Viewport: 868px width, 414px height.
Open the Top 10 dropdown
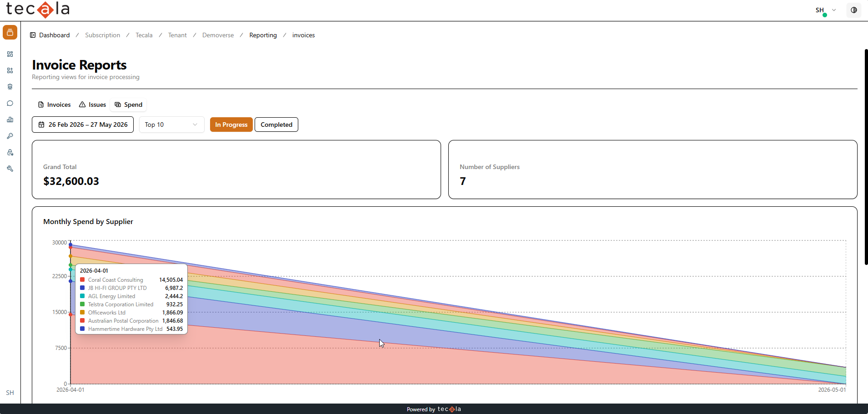coord(171,125)
